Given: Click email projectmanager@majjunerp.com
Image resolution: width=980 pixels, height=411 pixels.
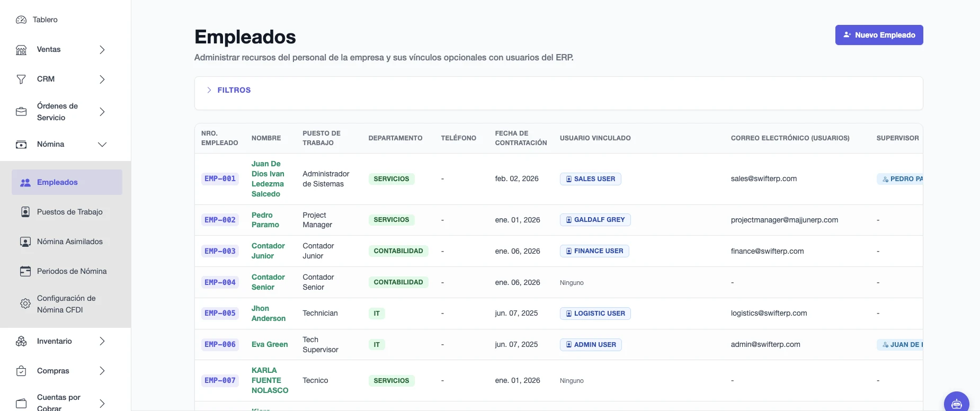Looking at the screenshot, I should pyautogui.click(x=785, y=220).
